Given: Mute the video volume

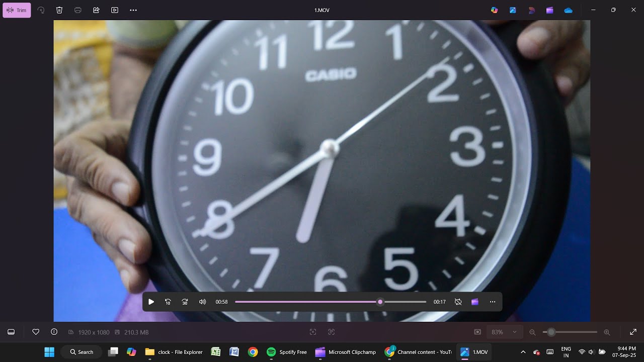Looking at the screenshot, I should (202, 302).
